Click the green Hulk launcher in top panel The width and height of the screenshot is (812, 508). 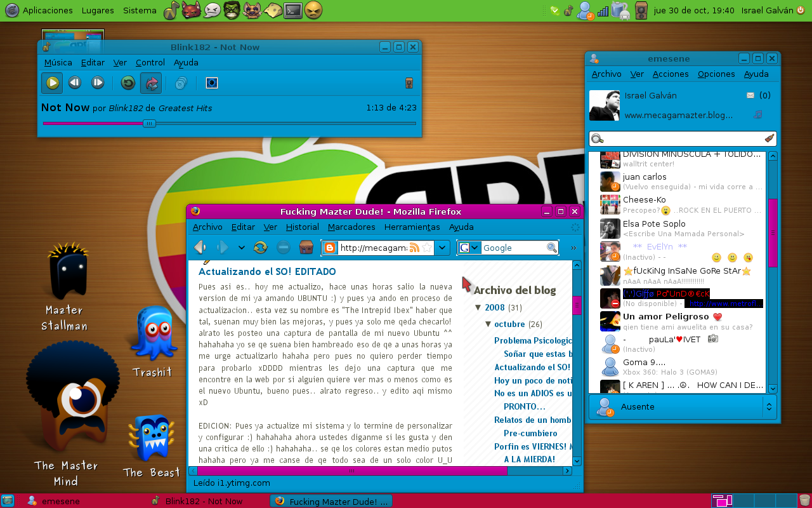point(232,10)
